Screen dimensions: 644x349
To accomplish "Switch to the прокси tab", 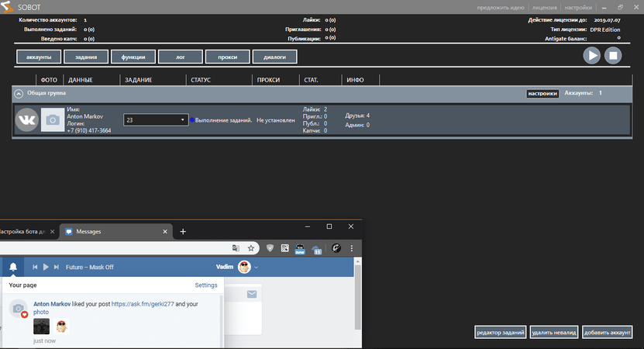I will pyautogui.click(x=228, y=57).
